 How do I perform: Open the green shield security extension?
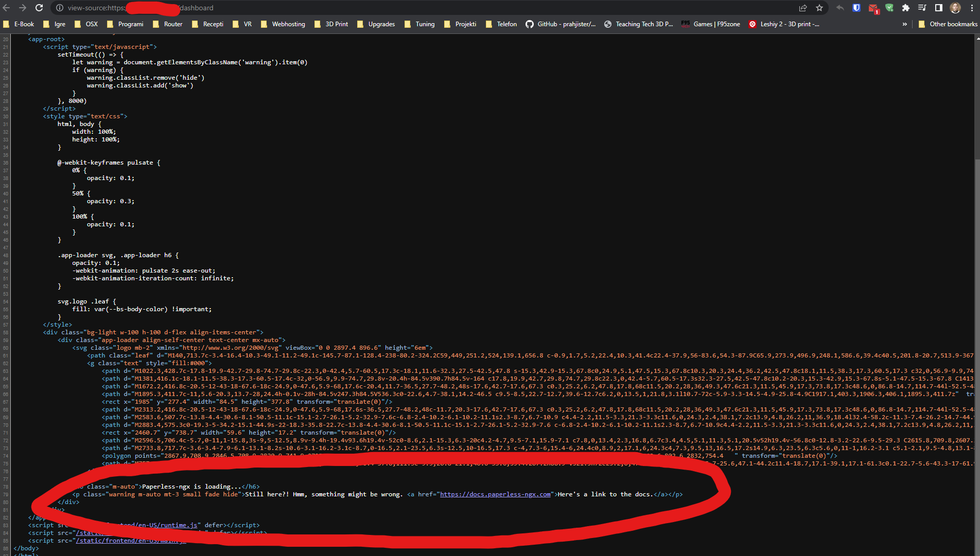click(x=889, y=9)
